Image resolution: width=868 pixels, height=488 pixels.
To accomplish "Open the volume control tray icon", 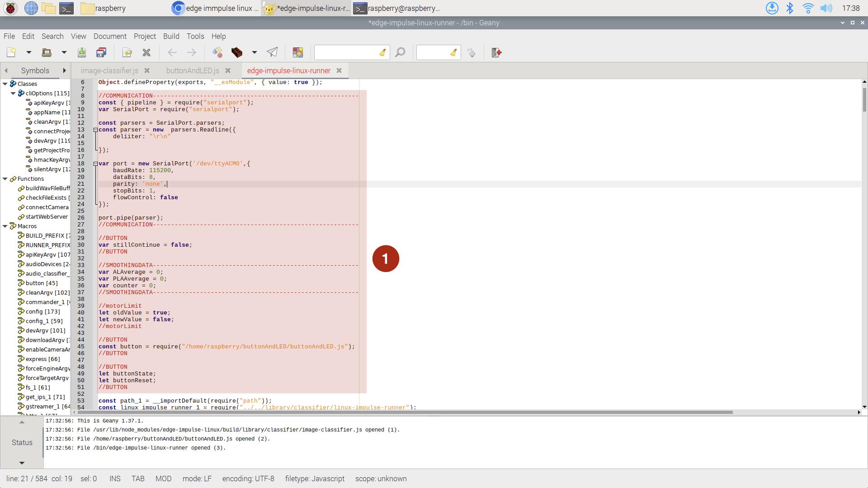I will tap(826, 8).
